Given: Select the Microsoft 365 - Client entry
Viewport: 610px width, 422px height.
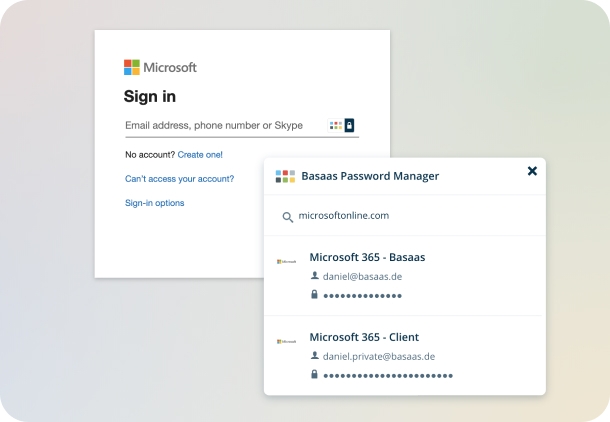Looking at the screenshot, I should [x=405, y=355].
